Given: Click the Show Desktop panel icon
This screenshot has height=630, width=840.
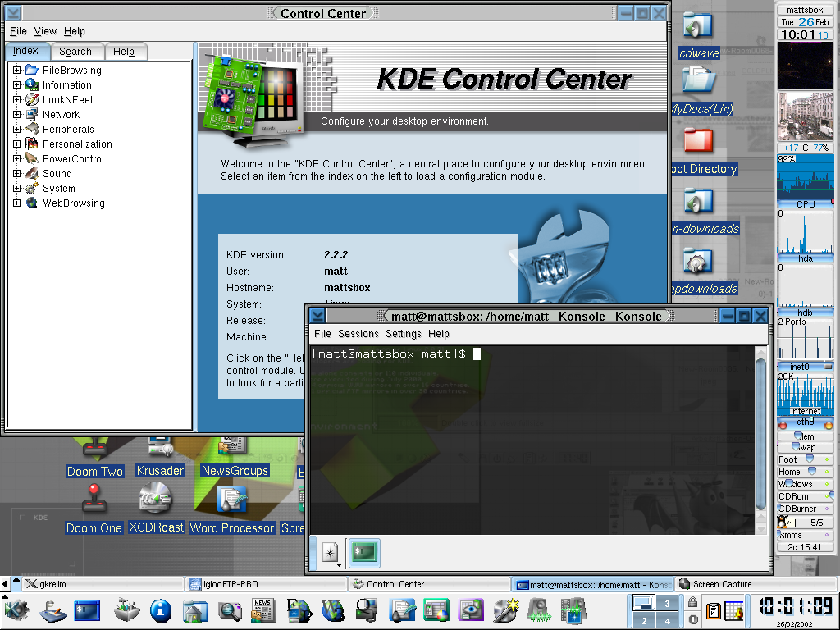Looking at the screenshot, I should [x=52, y=610].
